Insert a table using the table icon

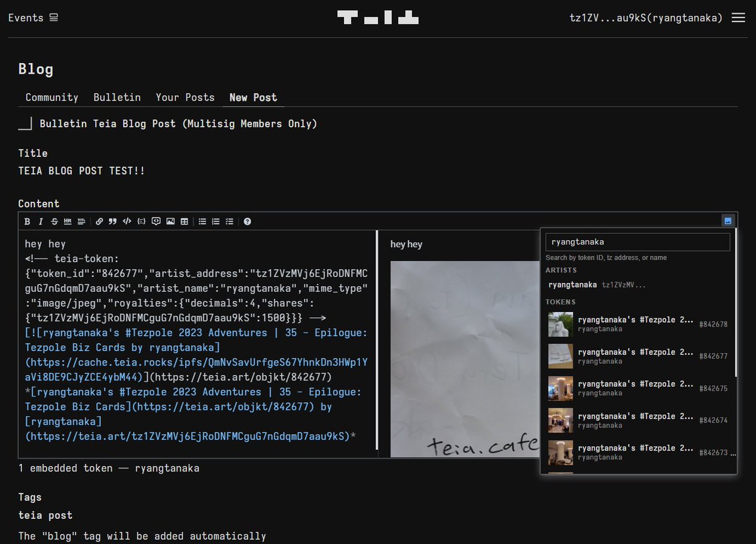184,221
